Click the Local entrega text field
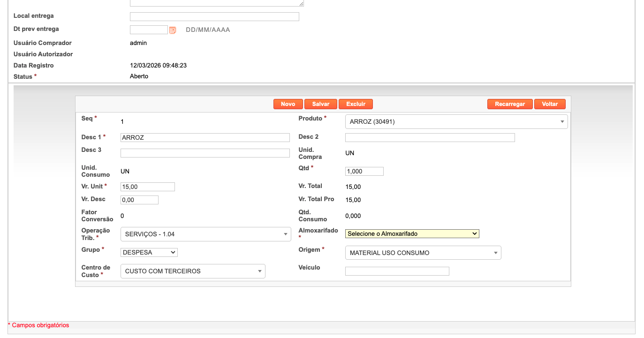Screen dimensions: 644x338 (x=214, y=17)
